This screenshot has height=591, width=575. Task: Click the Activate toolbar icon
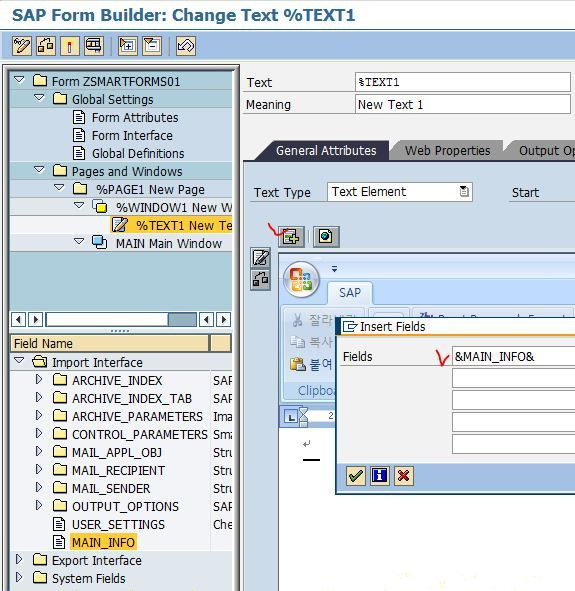point(46,46)
